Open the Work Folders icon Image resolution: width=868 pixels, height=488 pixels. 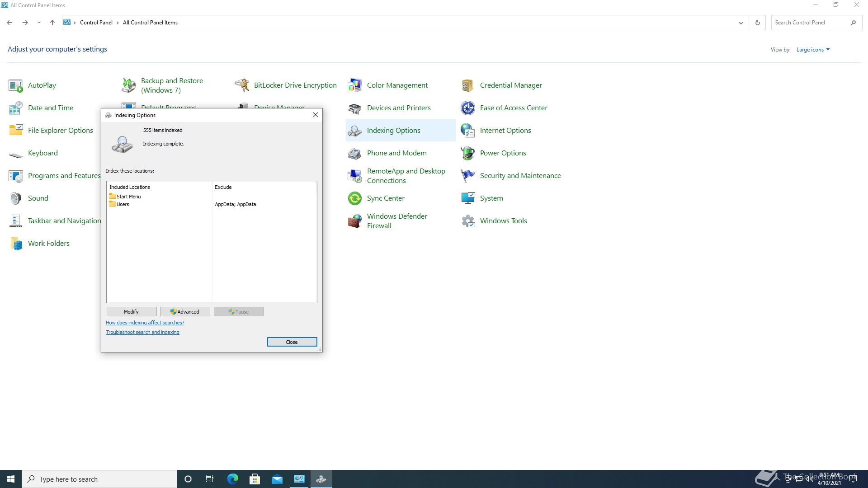pyautogui.click(x=15, y=244)
